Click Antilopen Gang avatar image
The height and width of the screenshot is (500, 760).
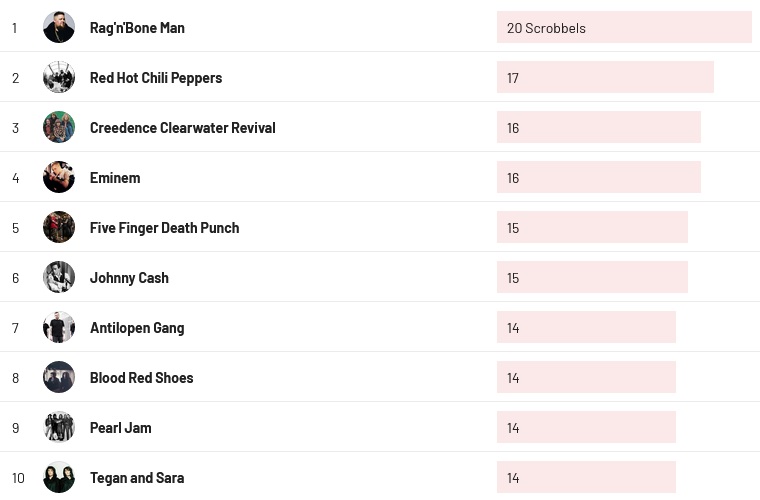click(59, 327)
